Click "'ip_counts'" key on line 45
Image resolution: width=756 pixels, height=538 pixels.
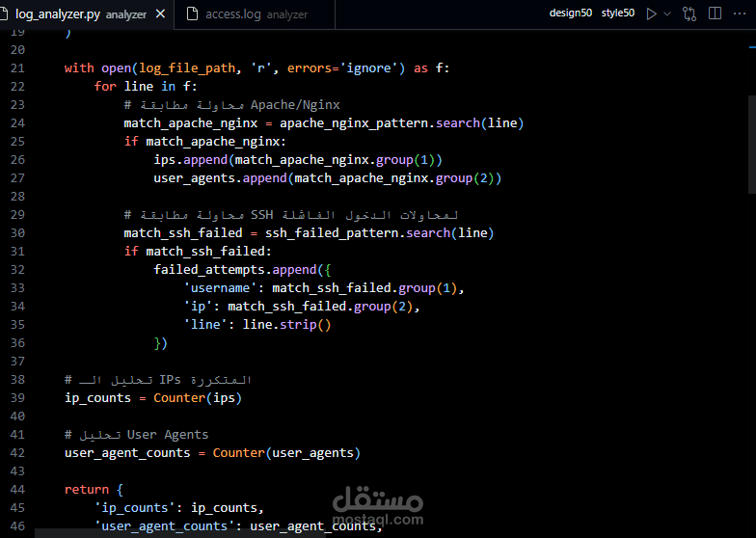[135, 507]
